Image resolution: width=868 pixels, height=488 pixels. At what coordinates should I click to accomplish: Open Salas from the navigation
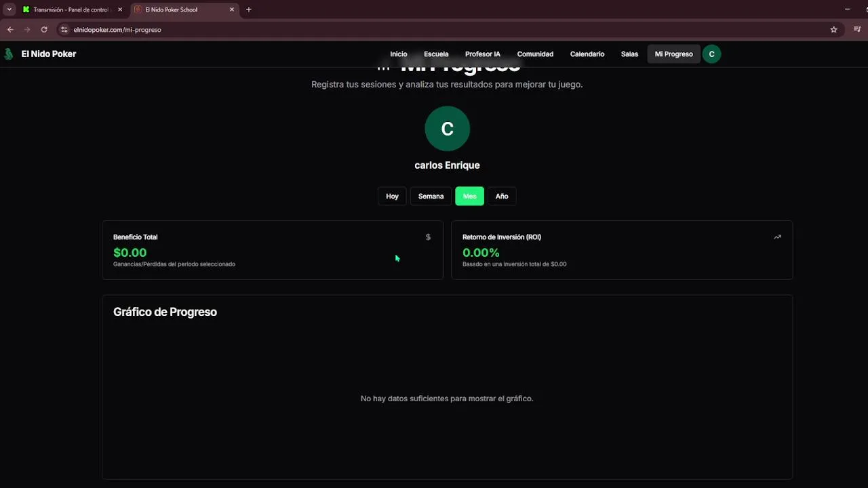click(629, 54)
